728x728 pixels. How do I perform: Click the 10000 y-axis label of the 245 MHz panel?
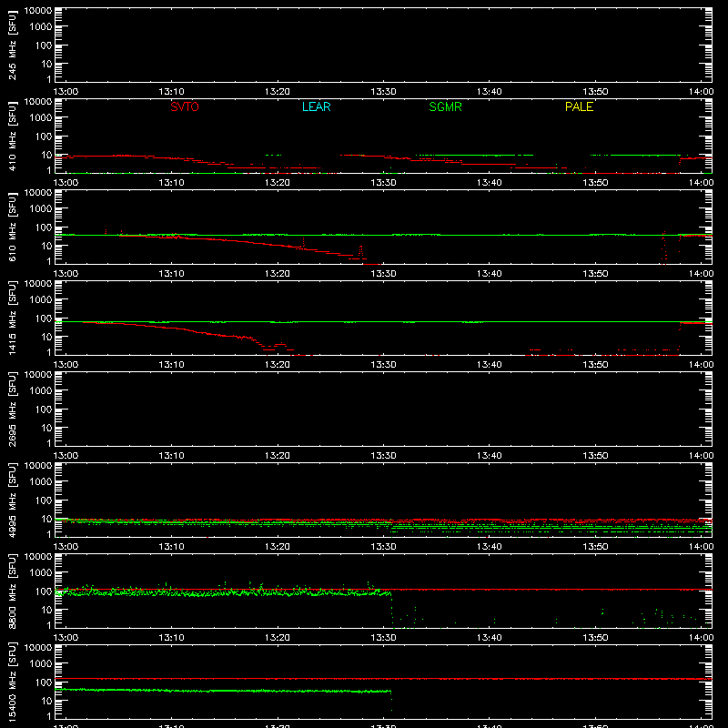[x=38, y=11]
